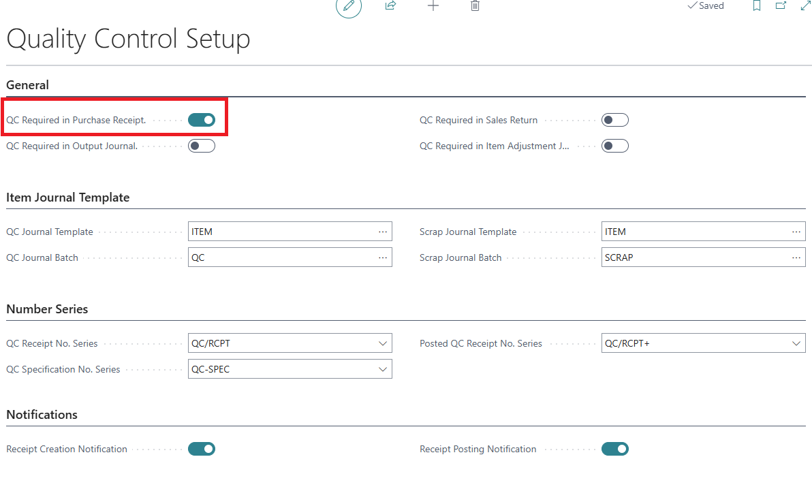This screenshot has width=812, height=504.
Task: Expand QC Receipt No. Series dropdown
Action: pos(383,343)
